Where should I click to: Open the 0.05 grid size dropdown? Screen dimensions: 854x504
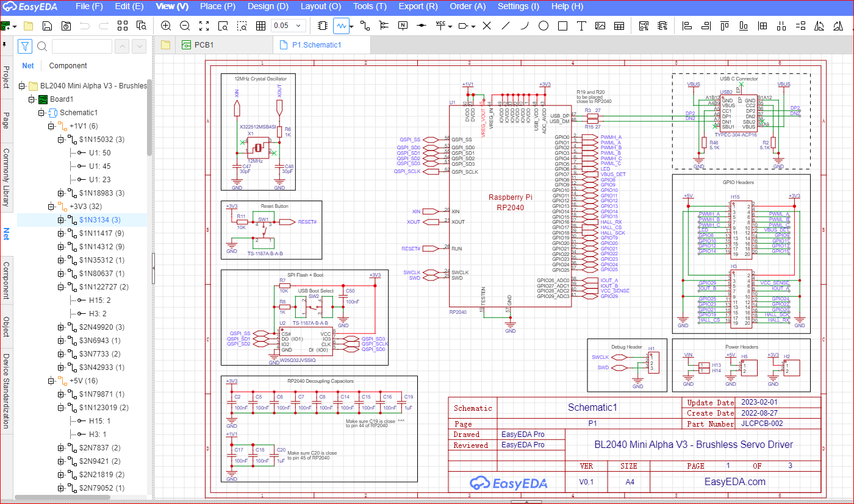[299, 26]
